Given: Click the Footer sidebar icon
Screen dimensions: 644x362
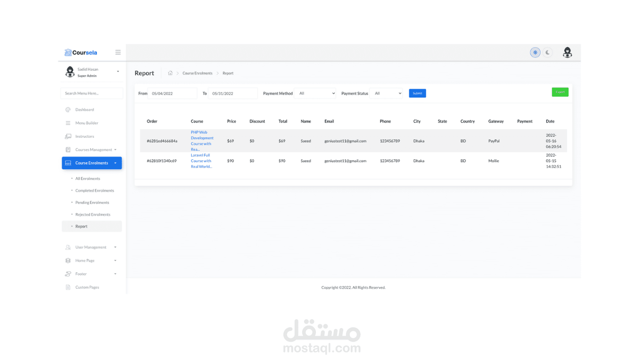Looking at the screenshot, I should click(x=68, y=274).
